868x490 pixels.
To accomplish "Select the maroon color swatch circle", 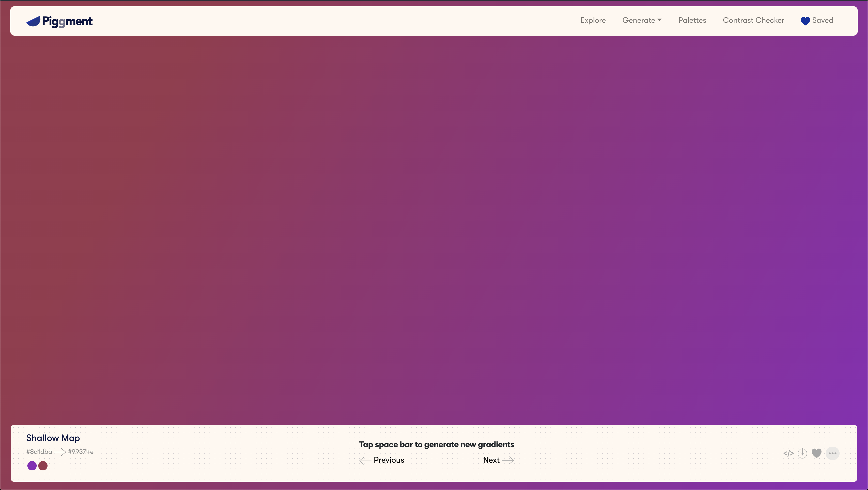I will (x=43, y=466).
